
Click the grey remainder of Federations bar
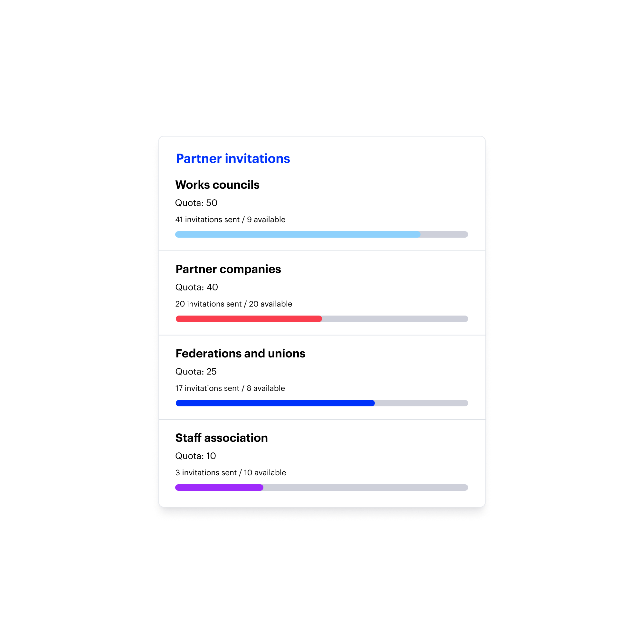tap(421, 403)
